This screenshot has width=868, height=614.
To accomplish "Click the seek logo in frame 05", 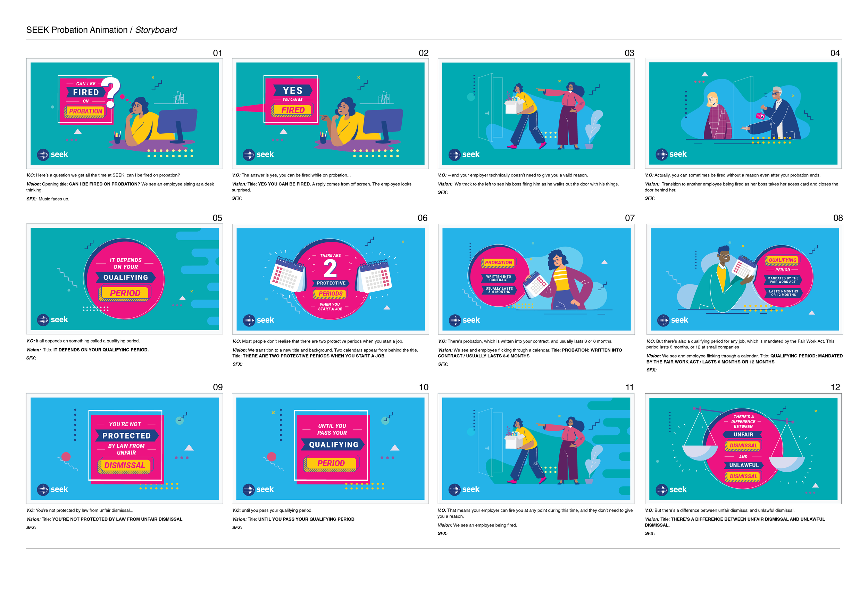I will point(52,320).
